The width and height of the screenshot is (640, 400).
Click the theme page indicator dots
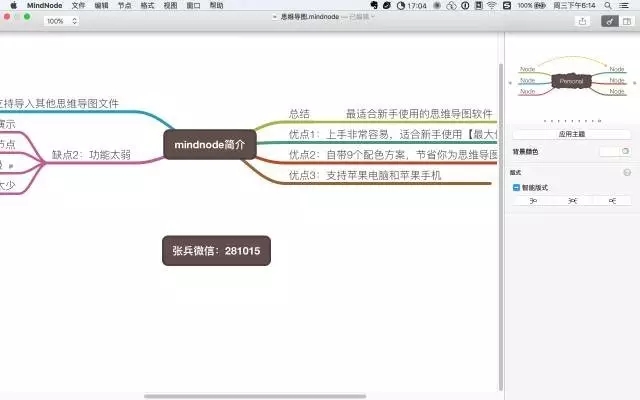(x=572, y=121)
